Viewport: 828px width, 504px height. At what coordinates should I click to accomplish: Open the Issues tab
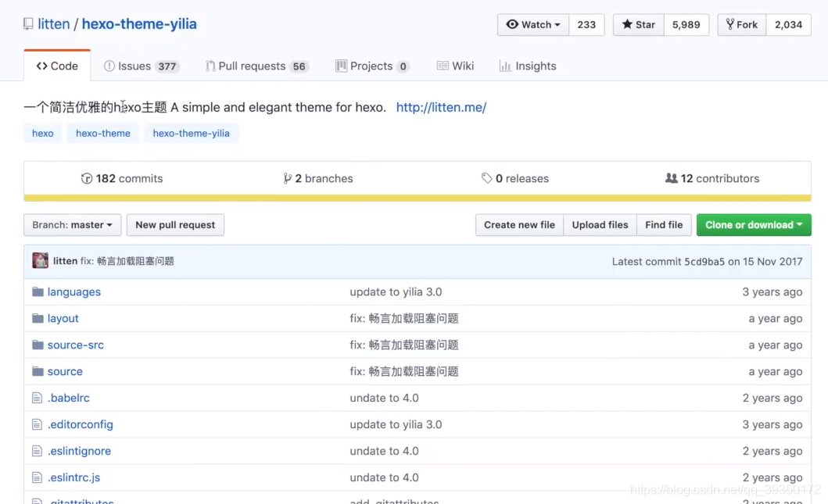coord(141,66)
